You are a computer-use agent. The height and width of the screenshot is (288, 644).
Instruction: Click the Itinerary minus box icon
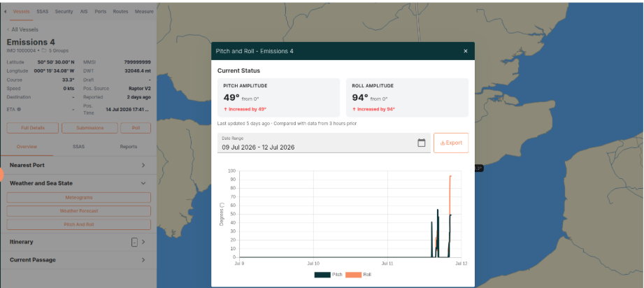[x=134, y=242]
